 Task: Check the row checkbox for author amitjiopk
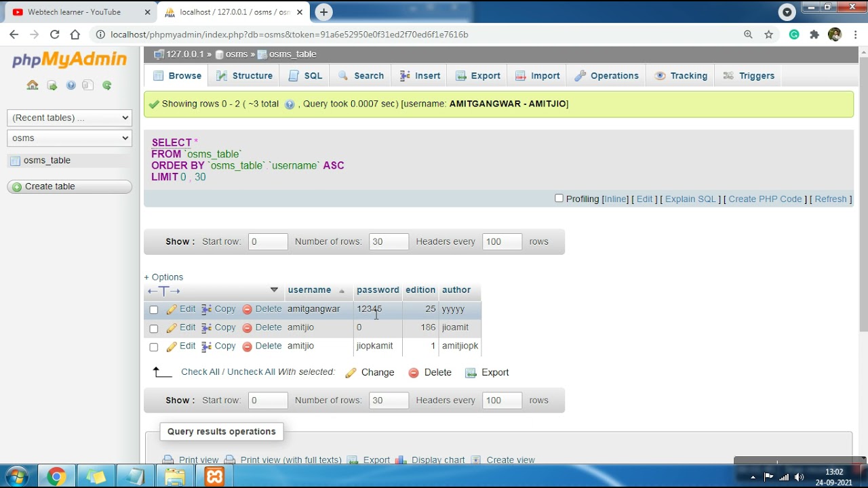153,347
